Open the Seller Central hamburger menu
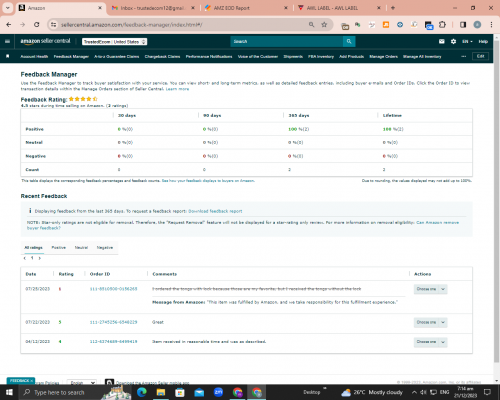 7,41
